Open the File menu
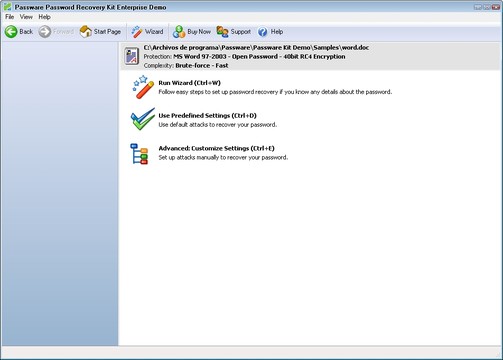The image size is (503, 360). tap(9, 17)
